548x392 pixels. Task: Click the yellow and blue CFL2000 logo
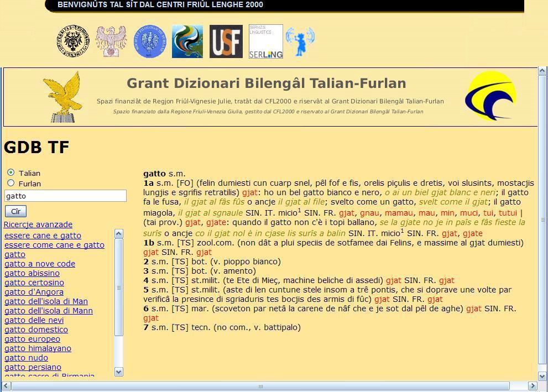(490, 96)
